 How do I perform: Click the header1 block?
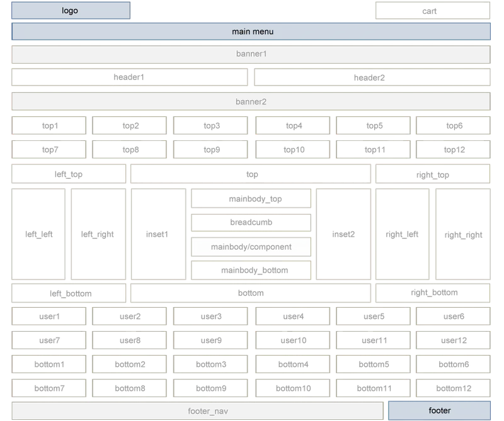(x=130, y=77)
